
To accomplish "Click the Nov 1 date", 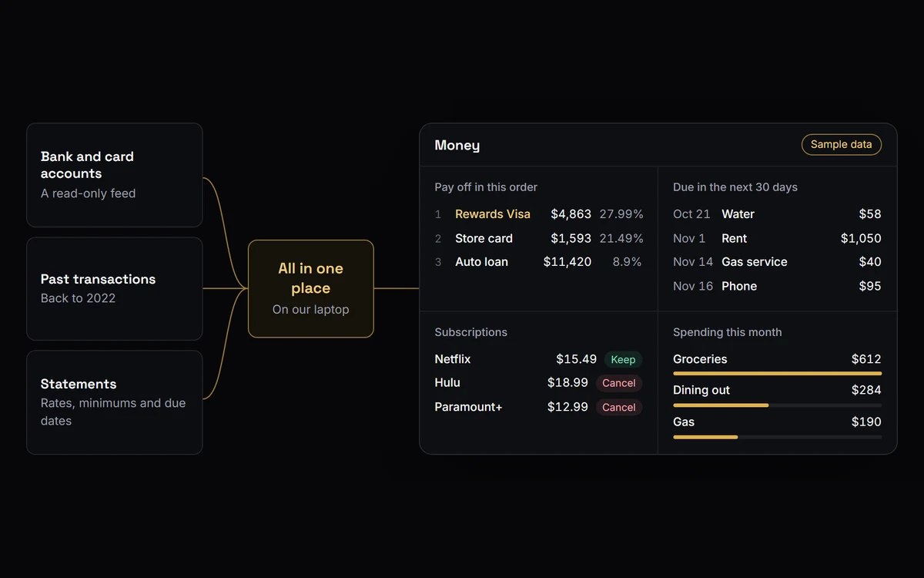I will pyautogui.click(x=689, y=238).
